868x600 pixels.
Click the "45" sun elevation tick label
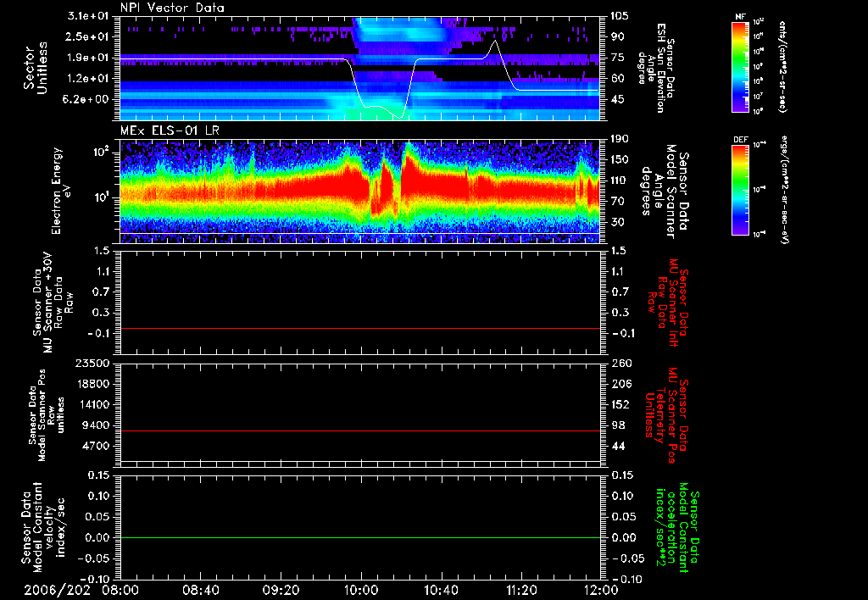617,99
